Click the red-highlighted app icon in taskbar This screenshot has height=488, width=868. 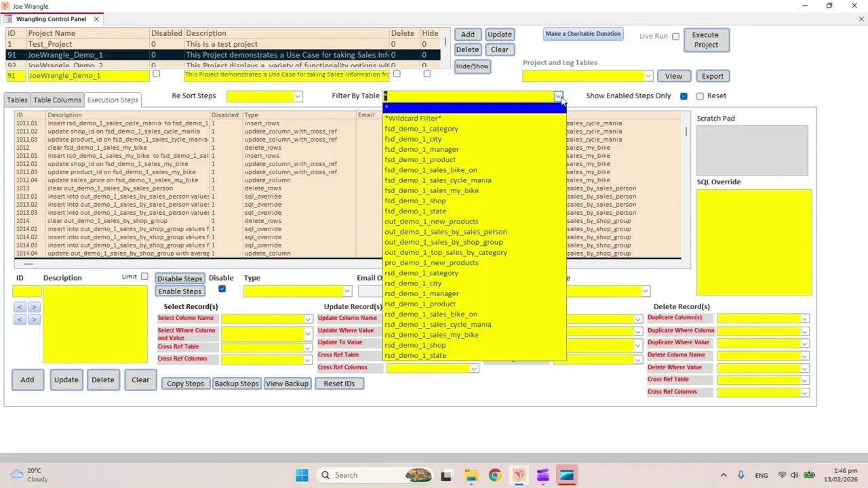pos(567,475)
